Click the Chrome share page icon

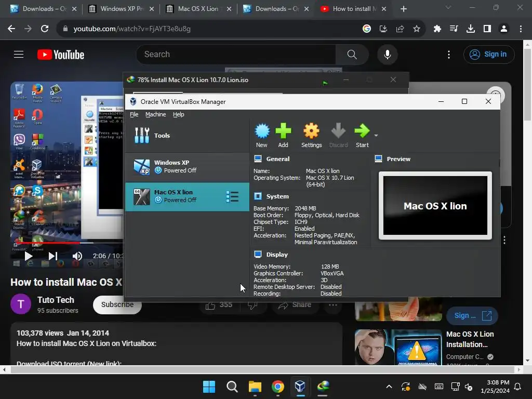(400, 29)
